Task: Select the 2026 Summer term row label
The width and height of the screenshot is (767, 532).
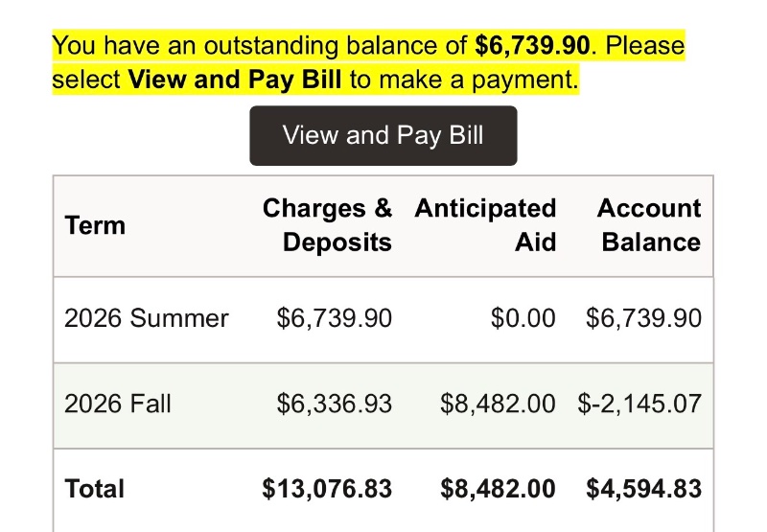Action: [x=147, y=318]
